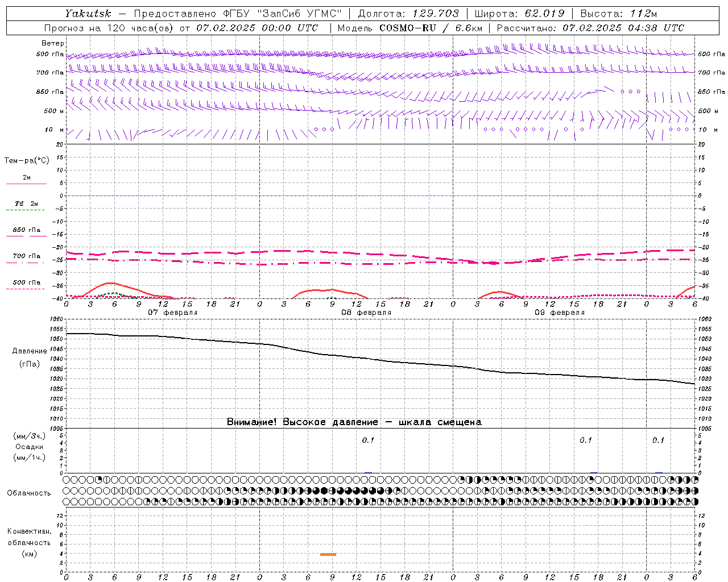Click the "08 февраля" date label
Screen dimensions: 728x582
pos(366,313)
